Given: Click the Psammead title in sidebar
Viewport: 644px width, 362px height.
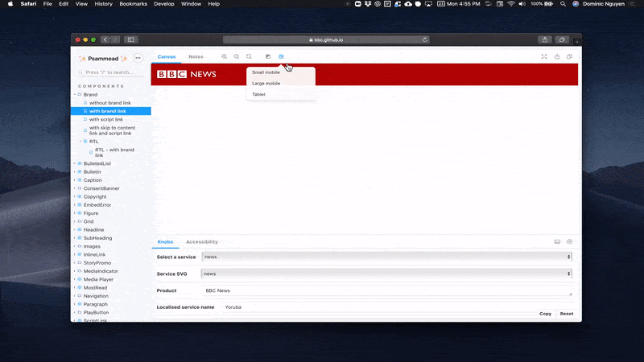Looking at the screenshot, I should pyautogui.click(x=103, y=59).
